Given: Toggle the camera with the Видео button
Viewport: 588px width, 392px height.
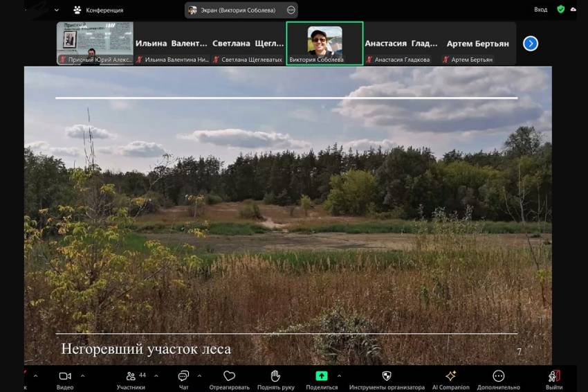Looking at the screenshot, I should [x=65, y=377].
